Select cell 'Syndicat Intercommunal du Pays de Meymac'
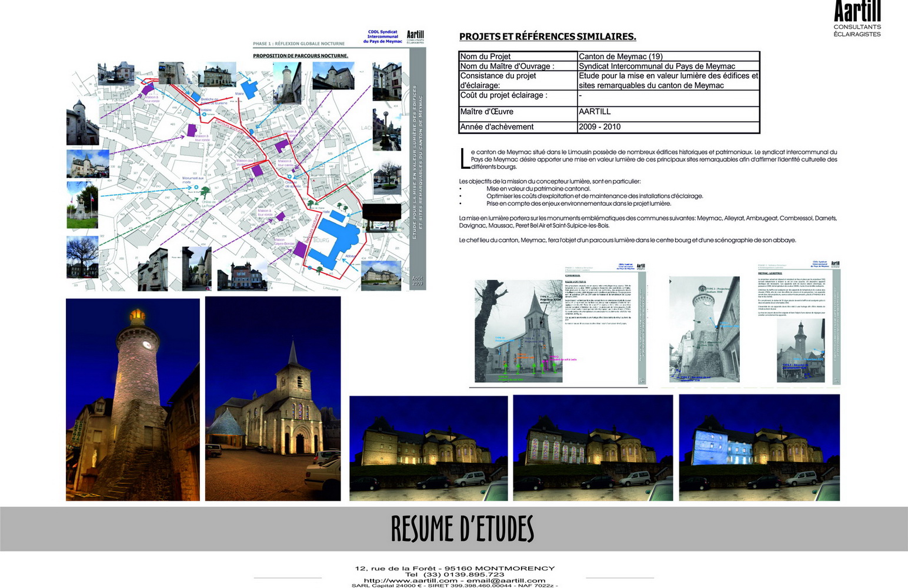Image resolution: width=908 pixels, height=588 pixels. [x=668, y=66]
